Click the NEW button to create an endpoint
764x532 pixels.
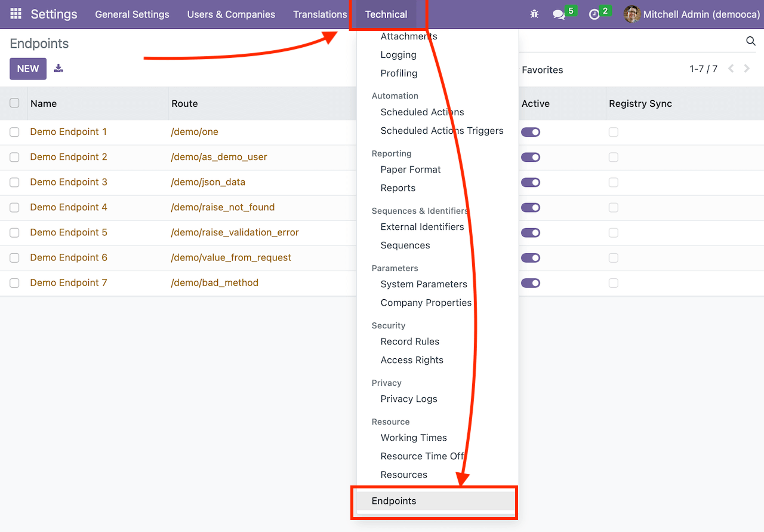click(27, 68)
